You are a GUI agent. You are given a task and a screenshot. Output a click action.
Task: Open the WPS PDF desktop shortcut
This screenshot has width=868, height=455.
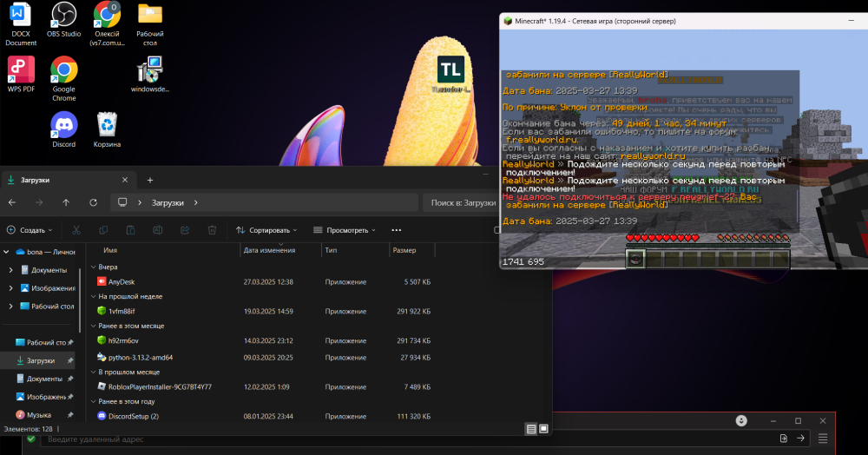tap(21, 75)
